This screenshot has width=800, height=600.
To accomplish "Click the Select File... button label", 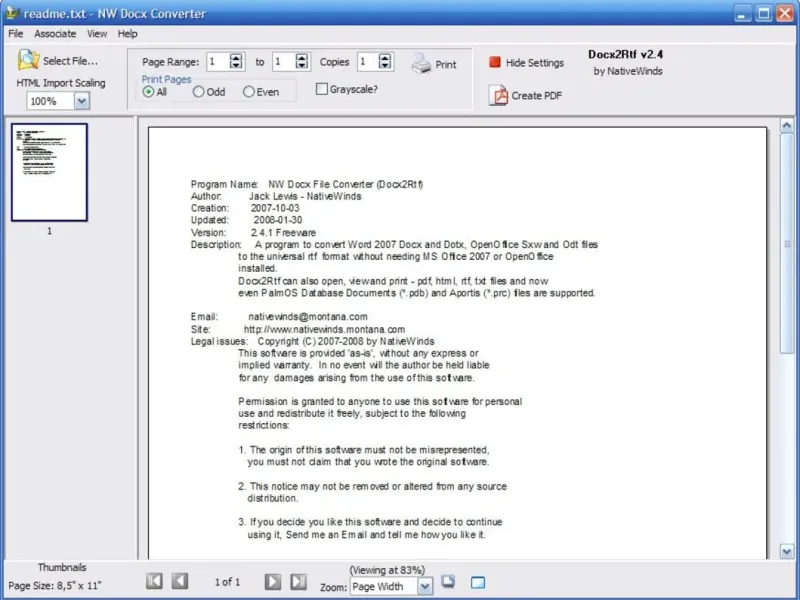I will point(70,61).
